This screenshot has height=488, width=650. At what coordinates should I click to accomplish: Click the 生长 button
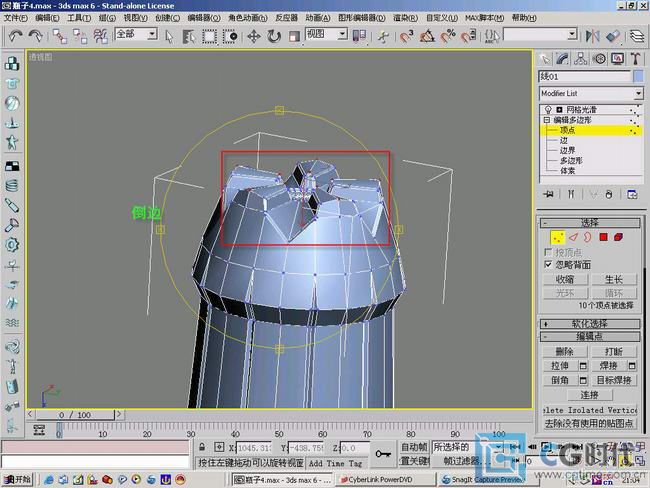click(614, 279)
